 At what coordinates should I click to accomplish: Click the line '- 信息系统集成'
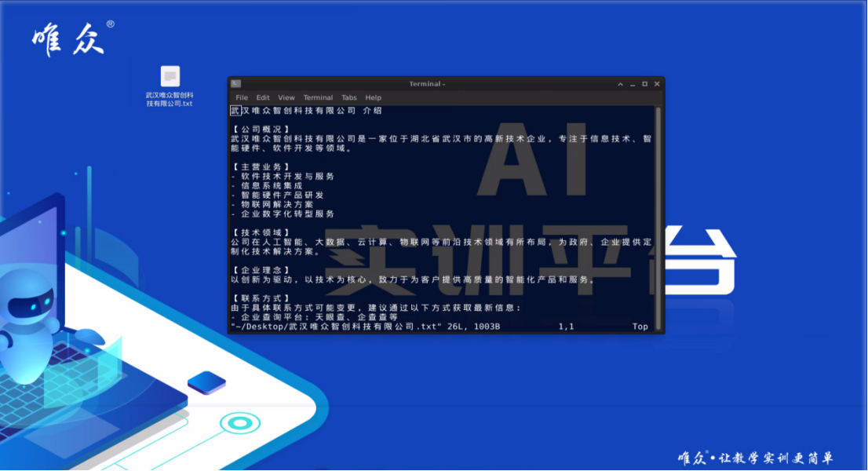pyautogui.click(x=267, y=185)
